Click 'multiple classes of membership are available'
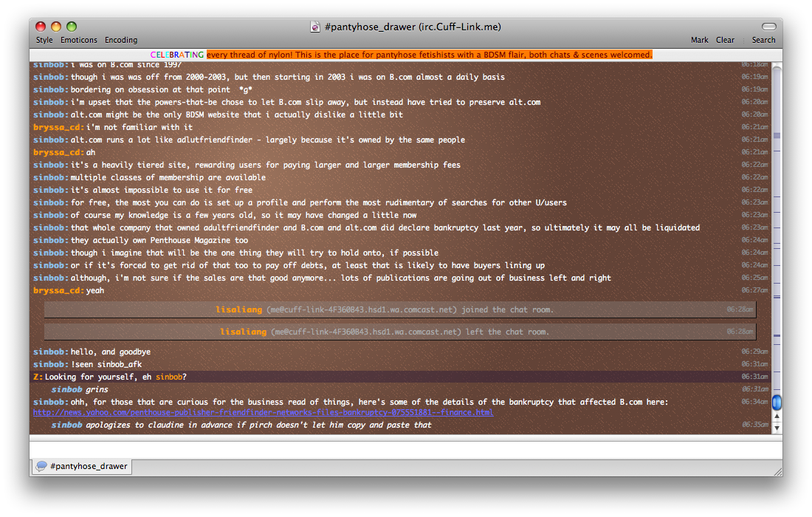Screen dimensions: 812x517 tap(168, 178)
